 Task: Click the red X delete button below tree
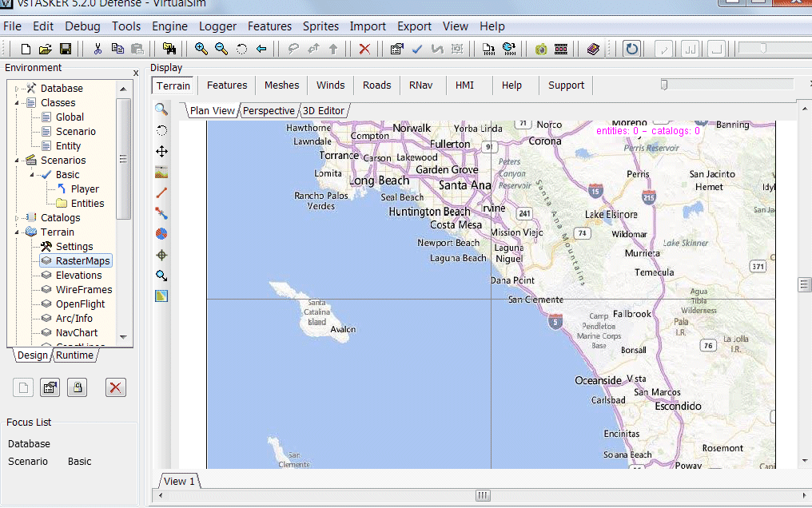(116, 388)
